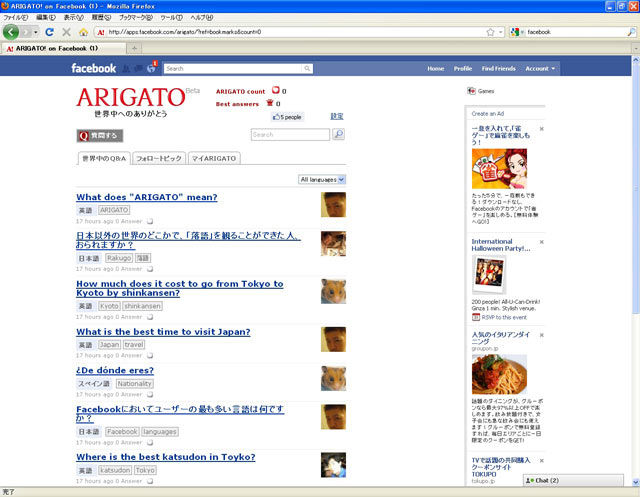The width and height of the screenshot is (640, 497).
Task: Open the ¿De dónde eres? question
Action: click(x=115, y=370)
